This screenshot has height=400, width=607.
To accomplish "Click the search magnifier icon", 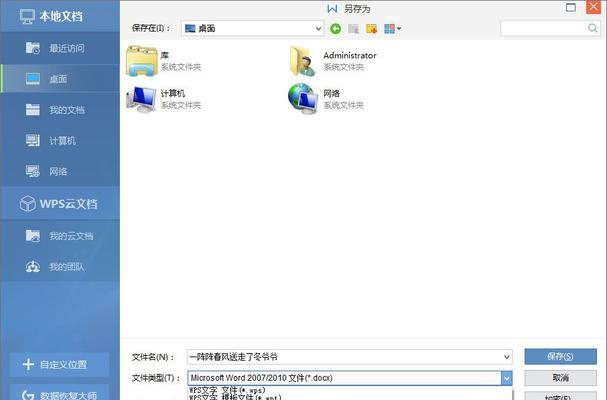I will (593, 28).
